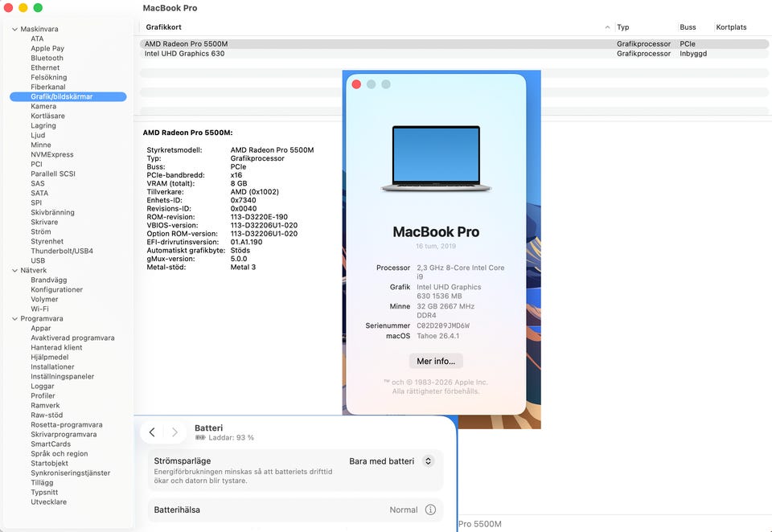This screenshot has height=532, width=772.
Task: Maximize the System Information window
Action: (x=38, y=8)
